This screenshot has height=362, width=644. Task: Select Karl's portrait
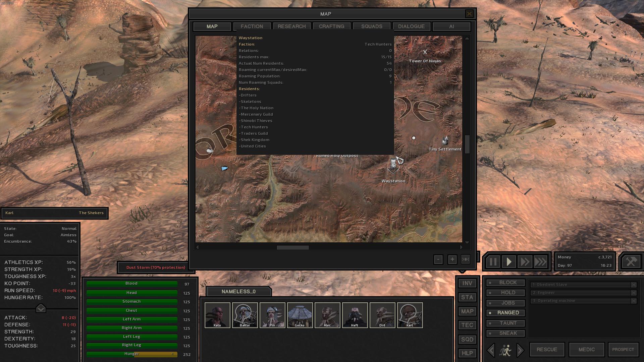410,315
